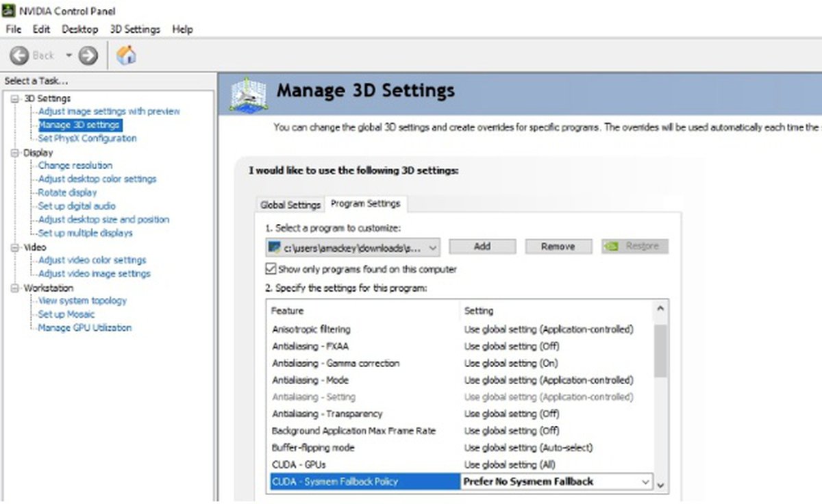Viewport: 822px width, 504px height.
Task: Collapse the Display tree node
Action: pyautogui.click(x=15, y=153)
